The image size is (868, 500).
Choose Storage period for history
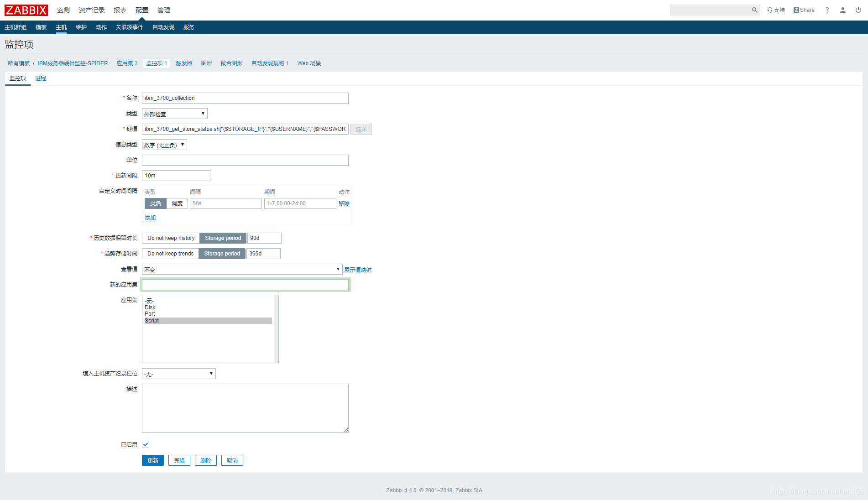click(223, 238)
